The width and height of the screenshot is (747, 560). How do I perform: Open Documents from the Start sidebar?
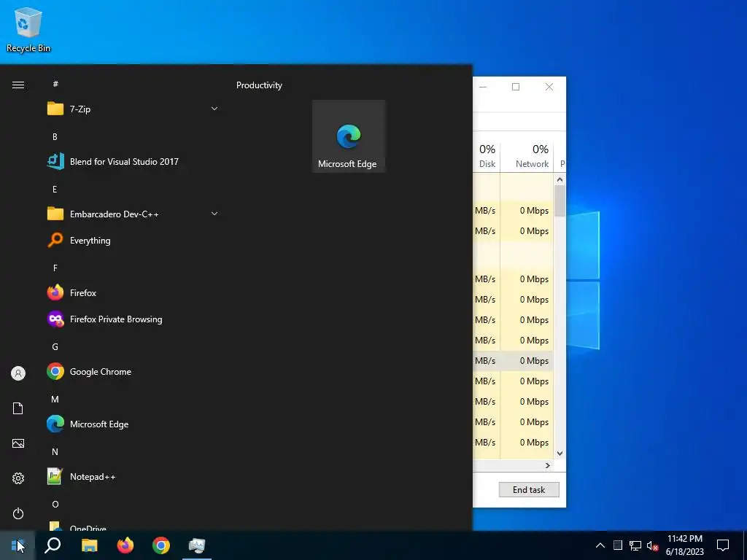(18, 408)
